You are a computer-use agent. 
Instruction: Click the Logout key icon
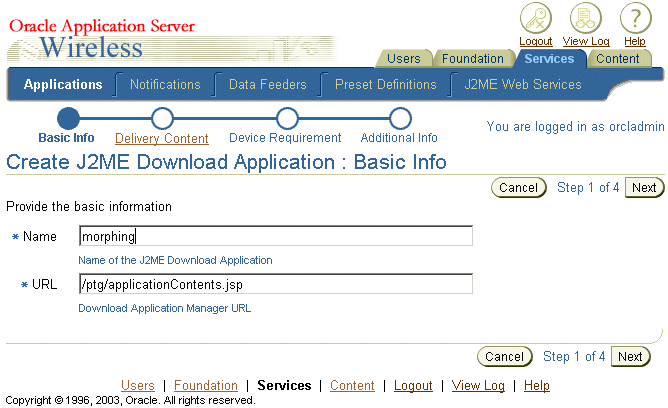tap(536, 19)
